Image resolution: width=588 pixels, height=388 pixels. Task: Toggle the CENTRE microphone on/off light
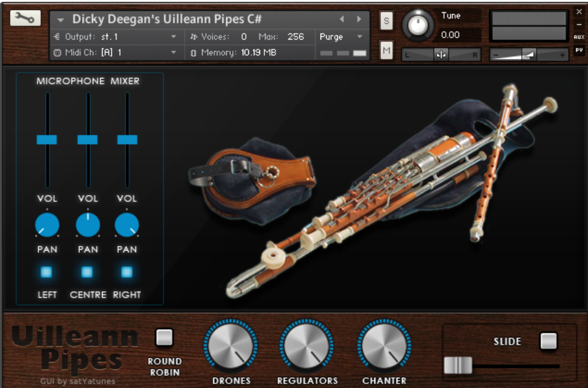coord(87,272)
